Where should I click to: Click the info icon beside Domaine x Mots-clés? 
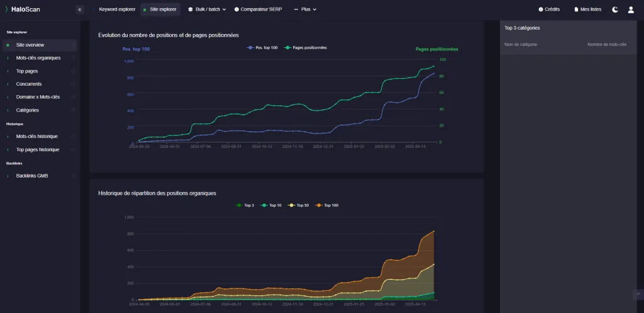[x=73, y=97]
